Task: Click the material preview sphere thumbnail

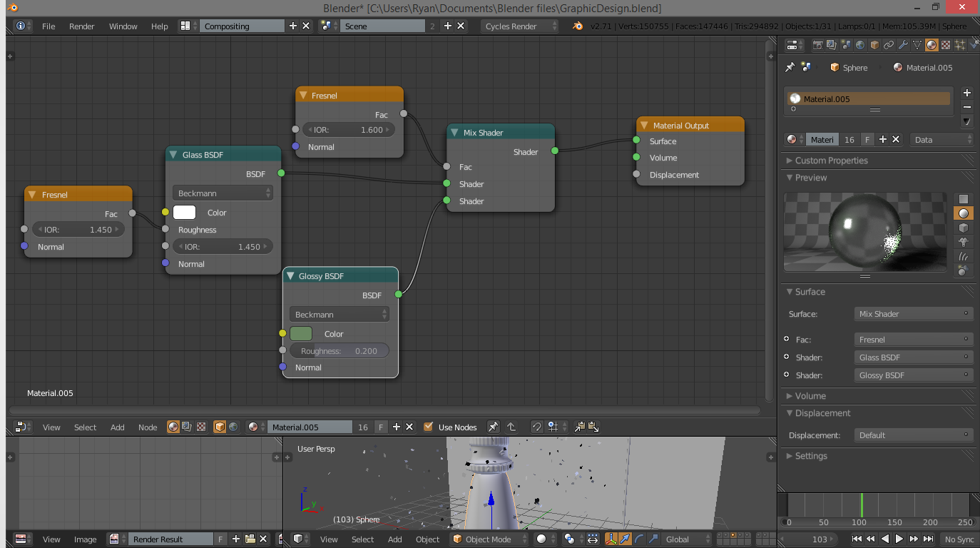Action: (867, 232)
